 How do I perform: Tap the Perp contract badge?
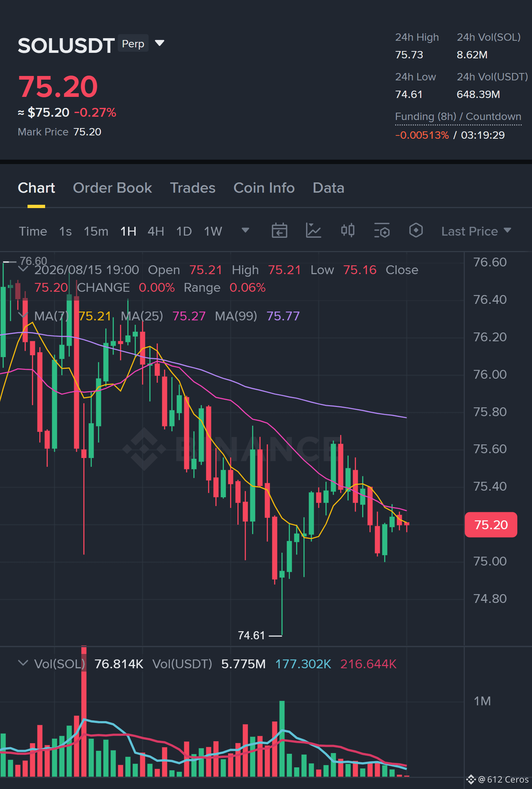pyautogui.click(x=133, y=43)
